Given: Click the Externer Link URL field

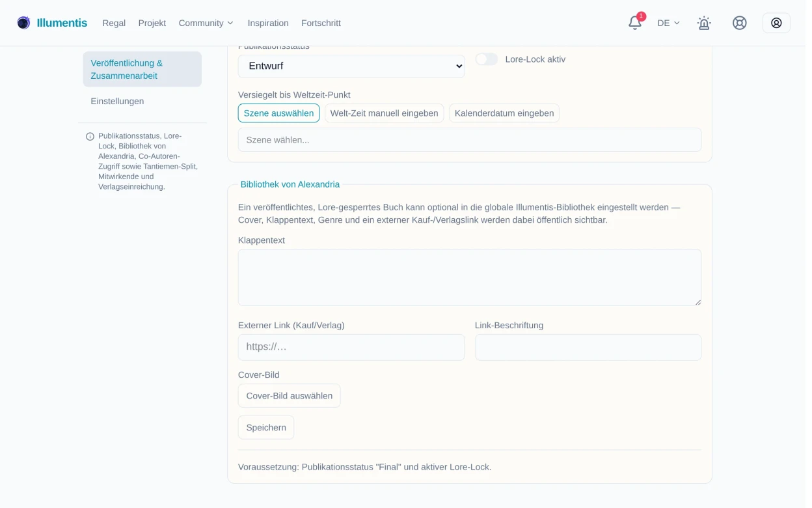Looking at the screenshot, I should click(x=351, y=347).
